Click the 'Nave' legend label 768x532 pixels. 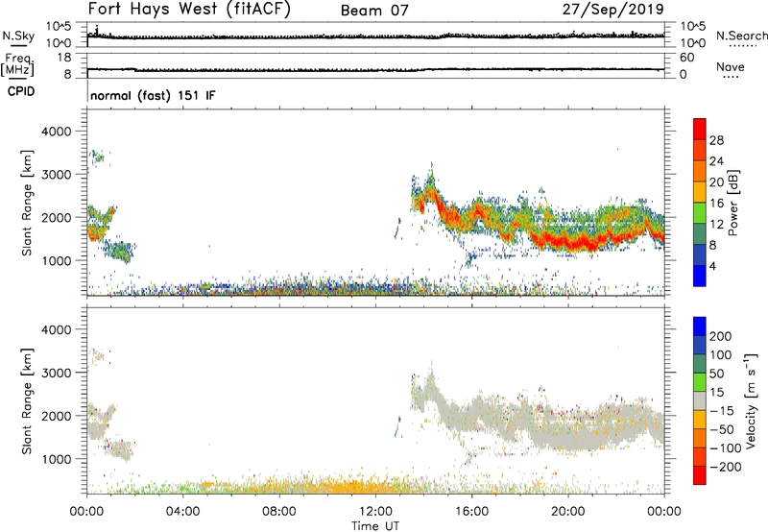tap(731, 67)
